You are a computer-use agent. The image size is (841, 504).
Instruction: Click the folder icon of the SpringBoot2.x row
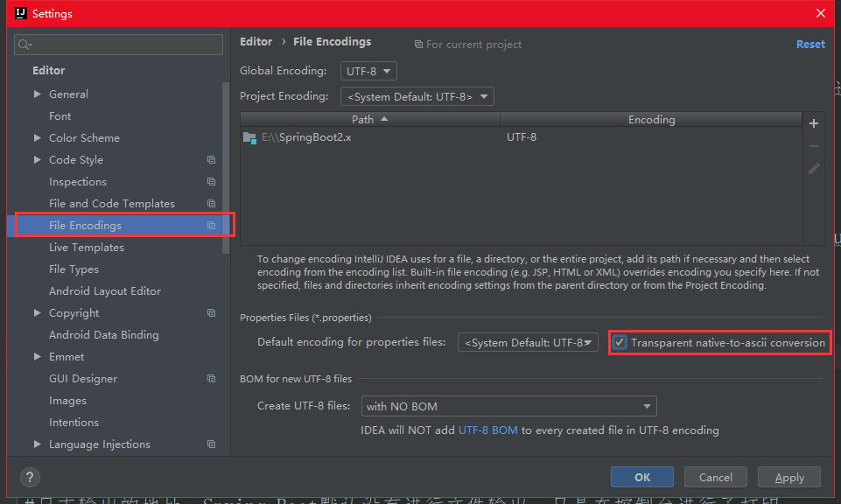pyautogui.click(x=249, y=137)
